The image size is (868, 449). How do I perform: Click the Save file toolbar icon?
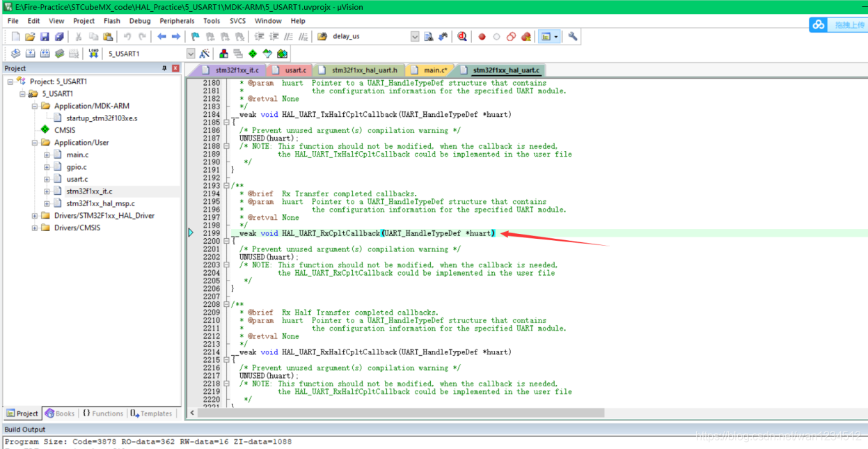(x=45, y=37)
